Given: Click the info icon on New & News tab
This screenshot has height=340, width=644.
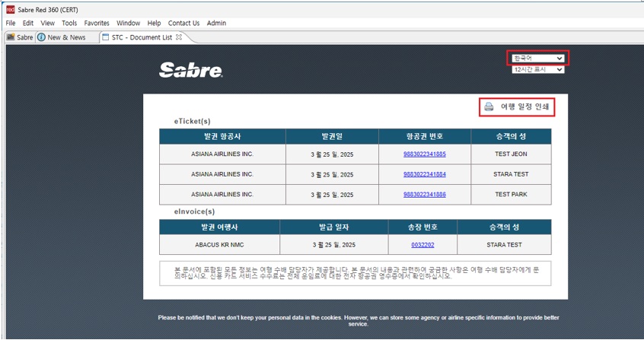Looking at the screenshot, I should (41, 37).
